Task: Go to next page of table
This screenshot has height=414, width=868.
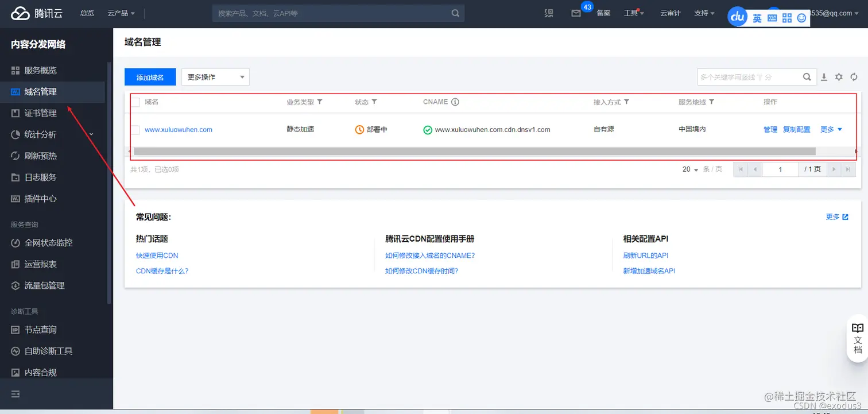Action: pyautogui.click(x=833, y=169)
